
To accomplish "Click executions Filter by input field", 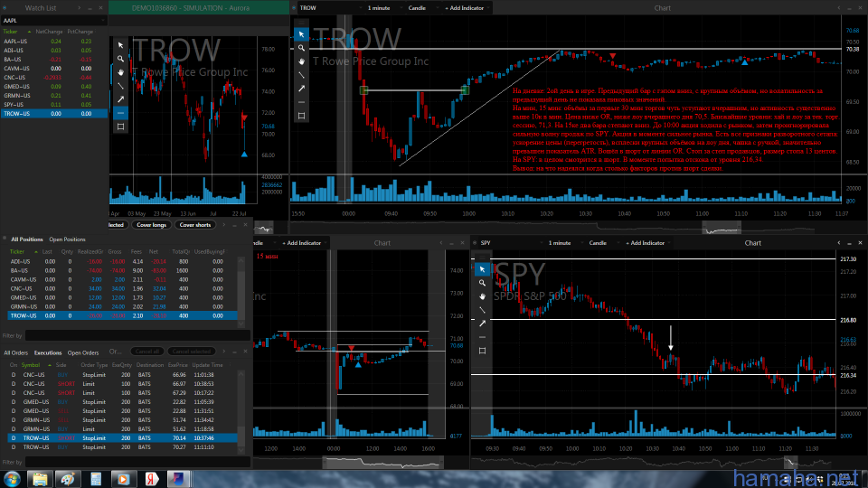I will point(137,462).
